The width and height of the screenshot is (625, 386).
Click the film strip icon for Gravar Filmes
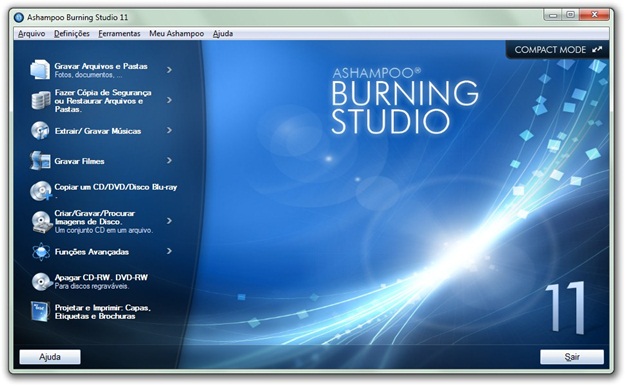coord(40,161)
